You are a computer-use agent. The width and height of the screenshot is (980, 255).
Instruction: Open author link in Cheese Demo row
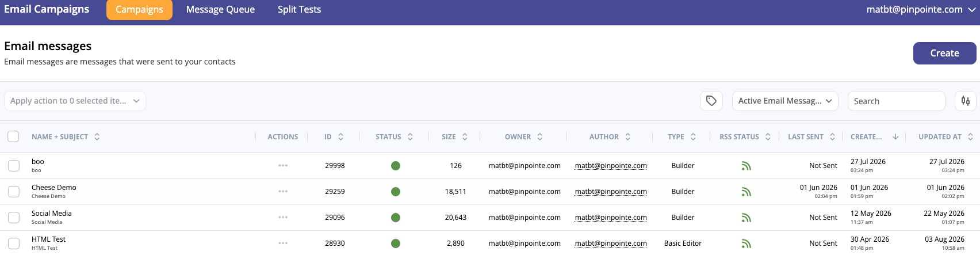[611, 192]
